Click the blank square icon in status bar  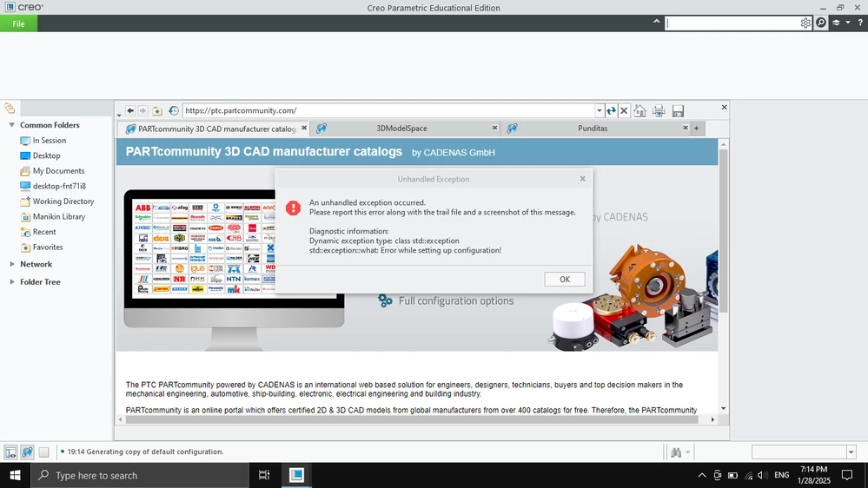click(x=43, y=452)
